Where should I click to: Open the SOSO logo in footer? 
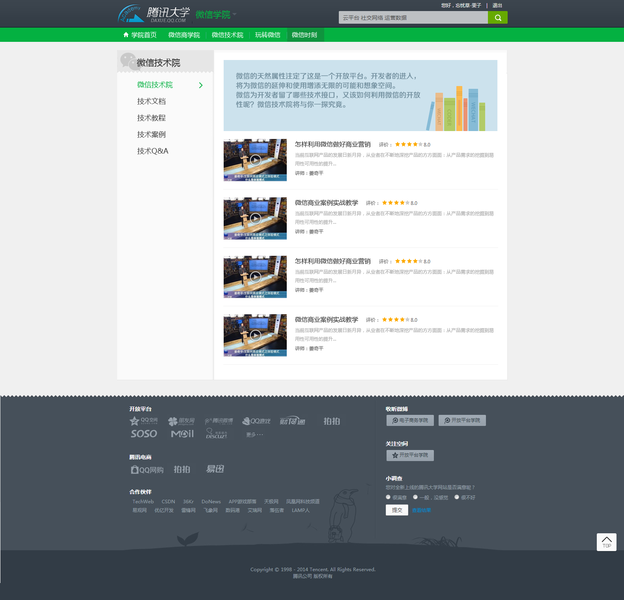(x=144, y=434)
